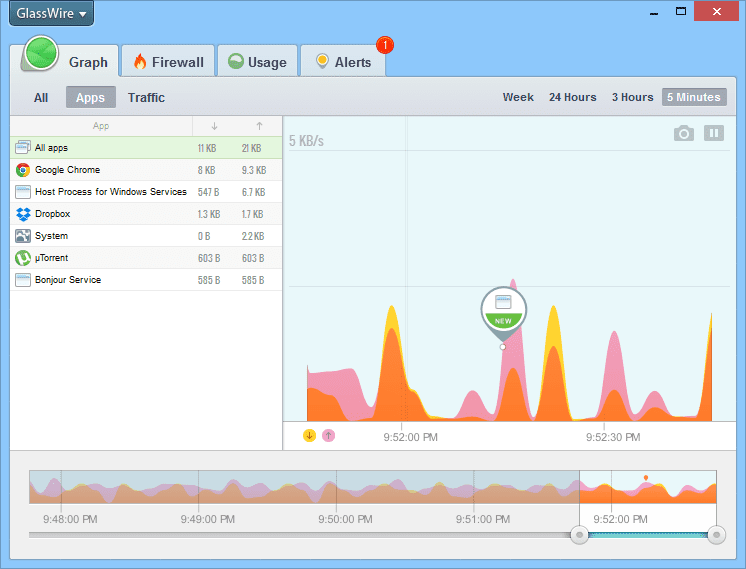Click the green GlassWire logo icon
This screenshot has height=569, width=746.
coord(41,53)
